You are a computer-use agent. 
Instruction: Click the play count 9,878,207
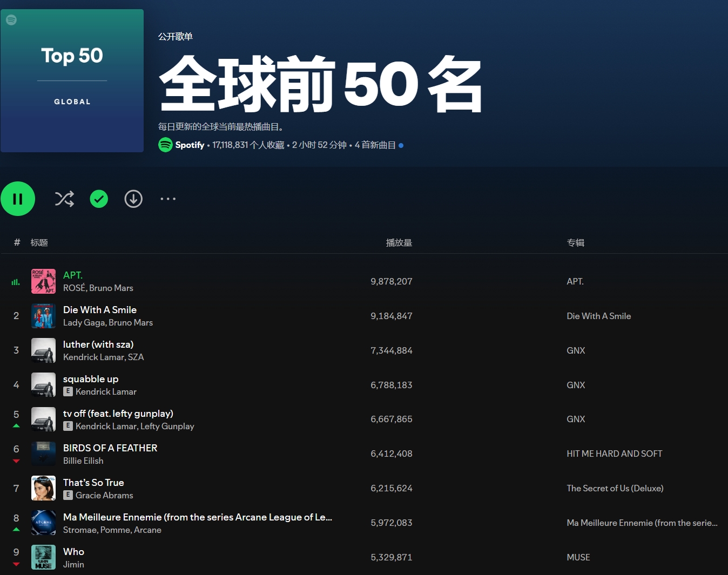392,281
